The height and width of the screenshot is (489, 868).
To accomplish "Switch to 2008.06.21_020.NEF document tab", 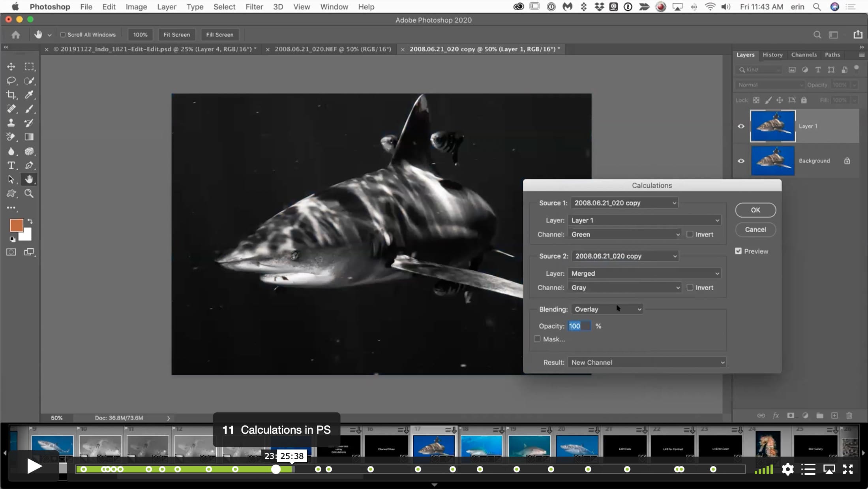I will [x=333, y=49].
